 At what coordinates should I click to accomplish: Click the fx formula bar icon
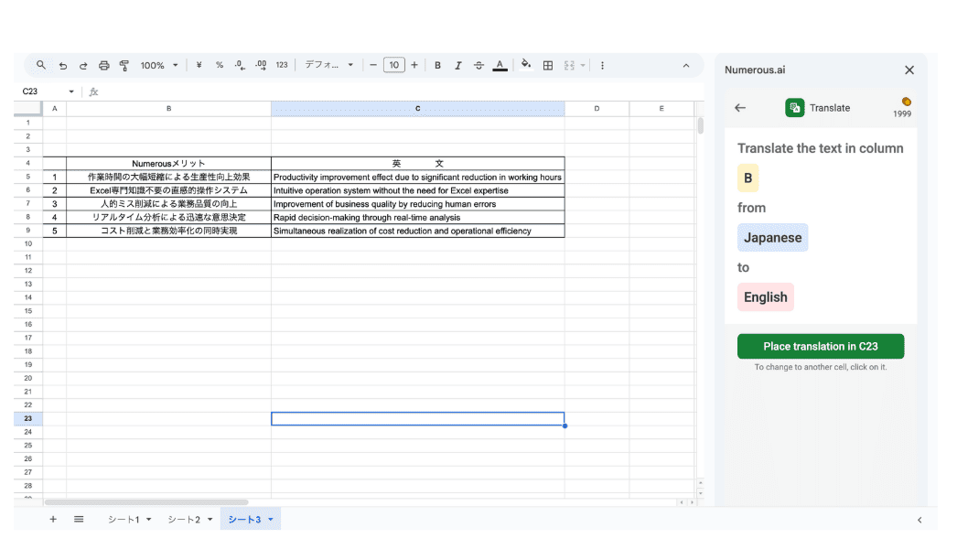tap(93, 92)
